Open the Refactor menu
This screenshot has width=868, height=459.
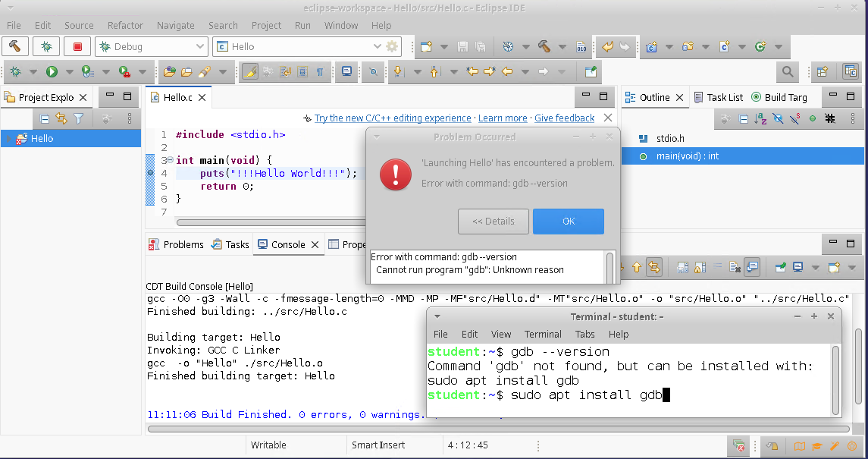coord(125,25)
